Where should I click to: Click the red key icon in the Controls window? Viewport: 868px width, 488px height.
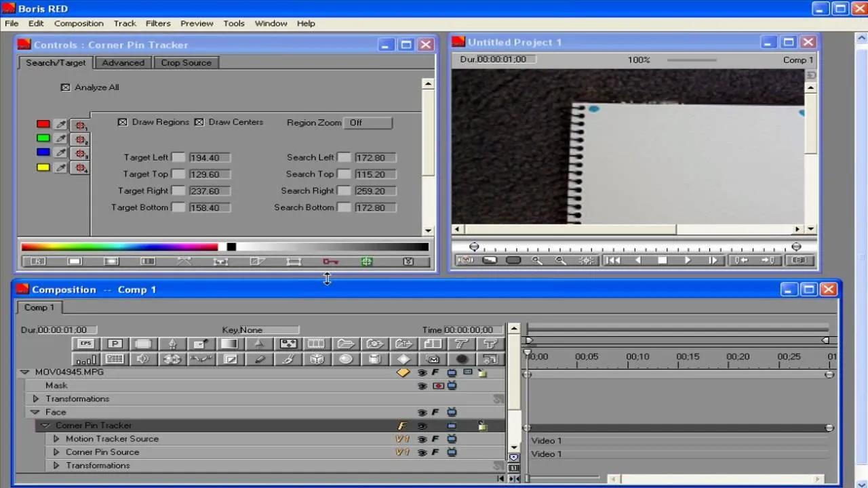point(330,262)
